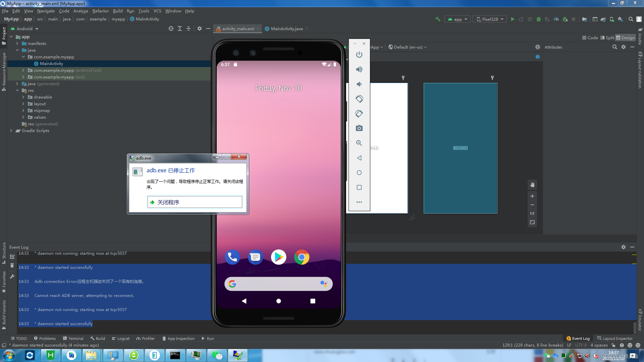Raise emulator volume with volume up icon
This screenshot has width=644, height=362.
coord(359,69)
